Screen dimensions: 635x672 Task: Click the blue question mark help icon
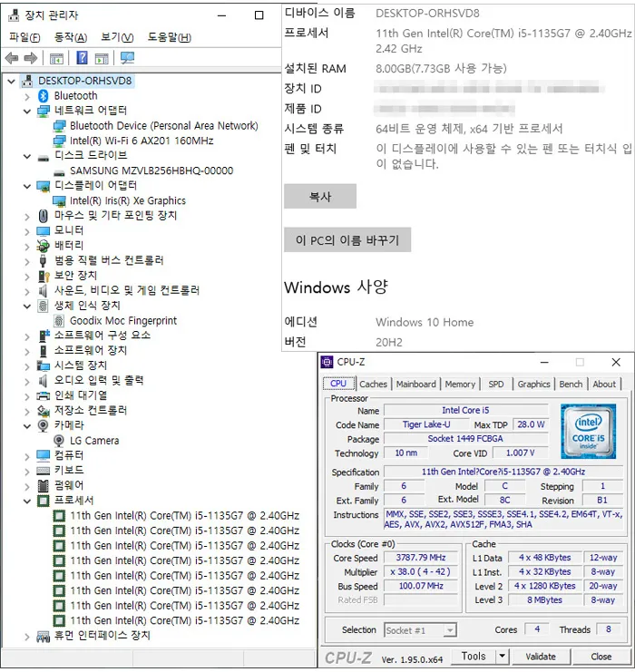pos(82,57)
